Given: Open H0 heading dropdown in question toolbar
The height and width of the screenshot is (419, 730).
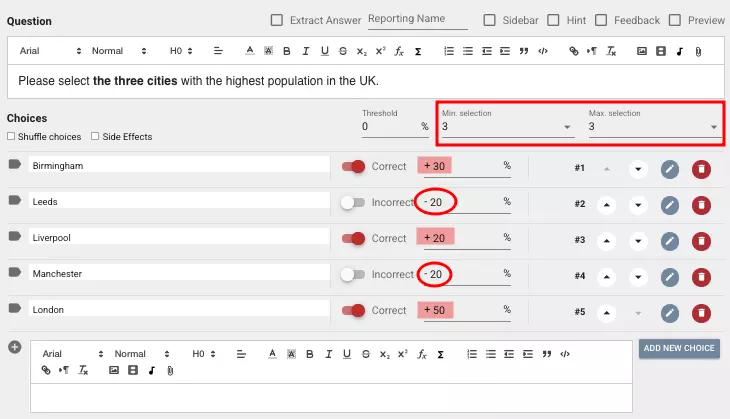Looking at the screenshot, I should pos(181,51).
